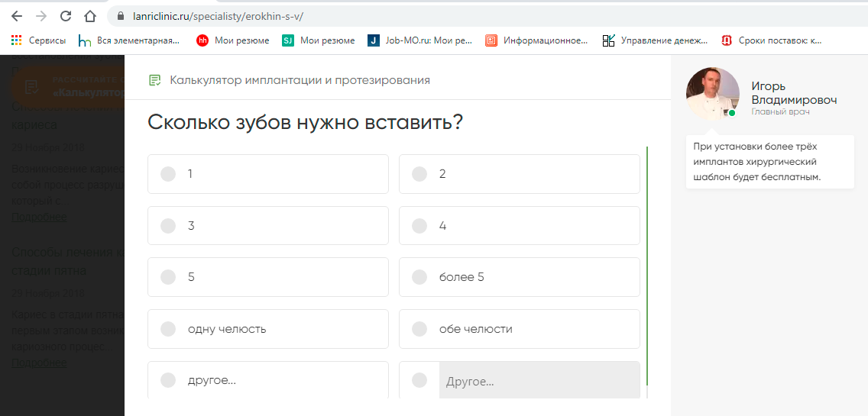Select the radio option 1 tooth
868x416 pixels.
(x=268, y=174)
